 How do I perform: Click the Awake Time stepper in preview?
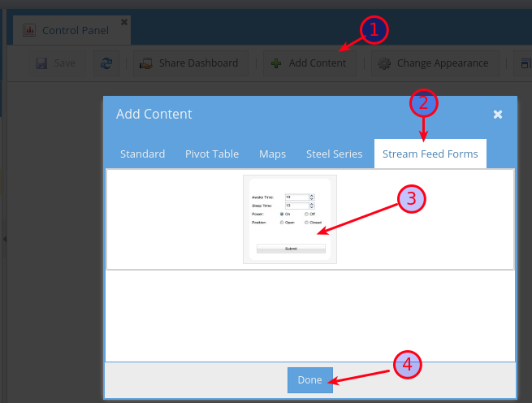312,197
